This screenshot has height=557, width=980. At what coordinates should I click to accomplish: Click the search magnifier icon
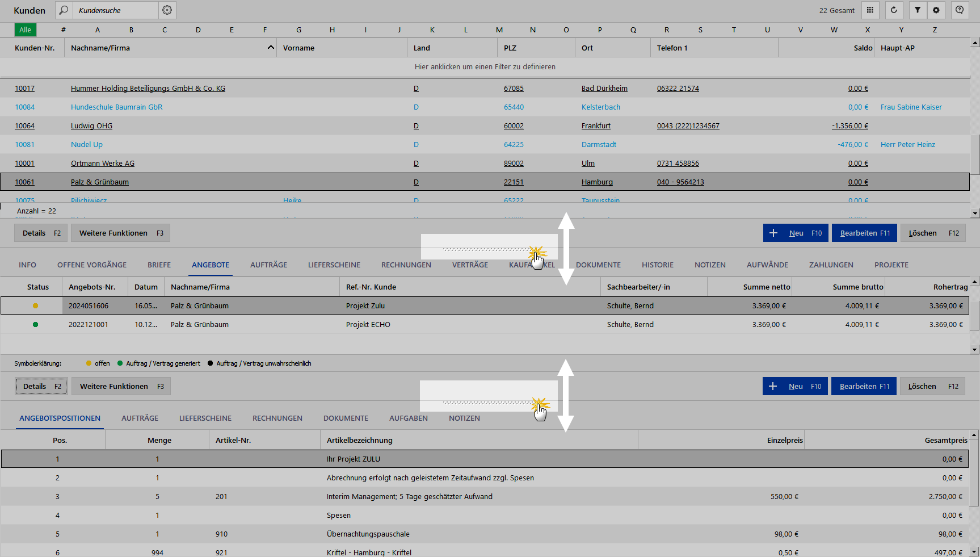64,10
